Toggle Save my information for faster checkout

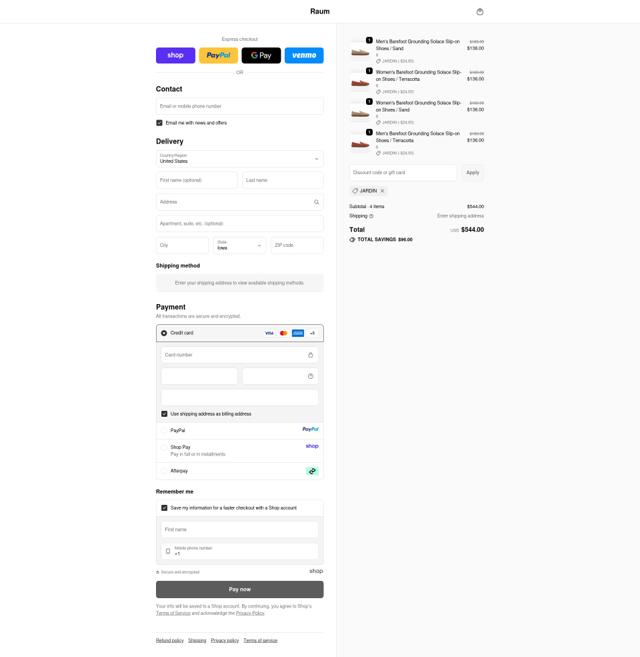pyautogui.click(x=164, y=508)
